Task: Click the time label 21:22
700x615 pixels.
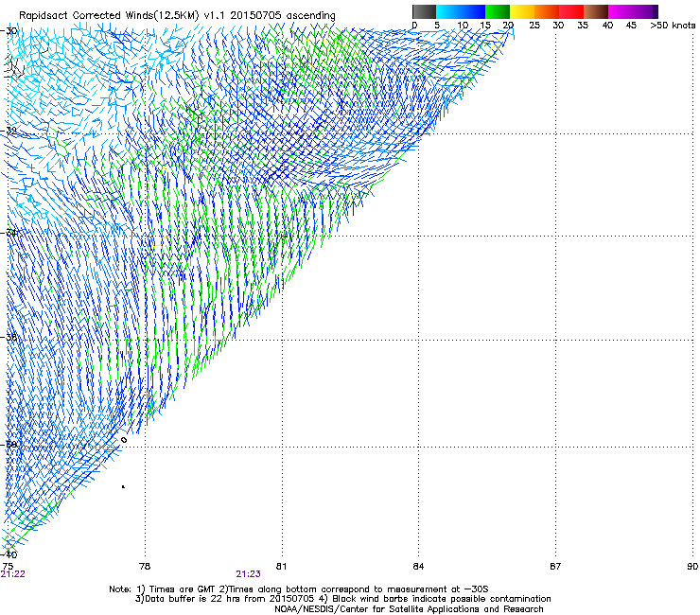Action: coord(12,574)
